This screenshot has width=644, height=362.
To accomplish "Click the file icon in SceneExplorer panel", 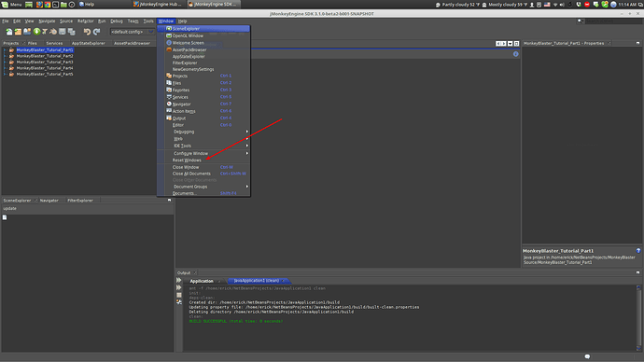I will 5,217.
